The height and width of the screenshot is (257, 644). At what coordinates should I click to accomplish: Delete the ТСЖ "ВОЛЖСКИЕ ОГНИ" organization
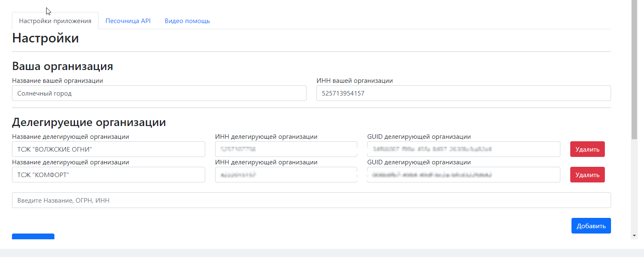(x=587, y=149)
